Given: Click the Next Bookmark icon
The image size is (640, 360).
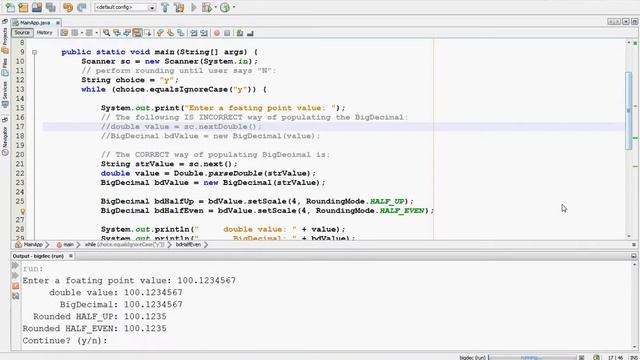Looking at the screenshot, I should [170, 33].
